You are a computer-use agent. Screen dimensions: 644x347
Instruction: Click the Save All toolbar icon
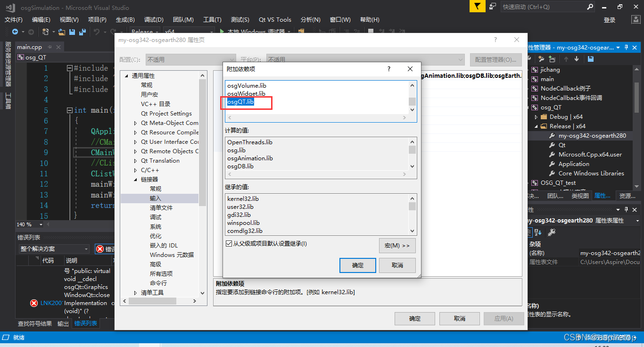coord(83,32)
